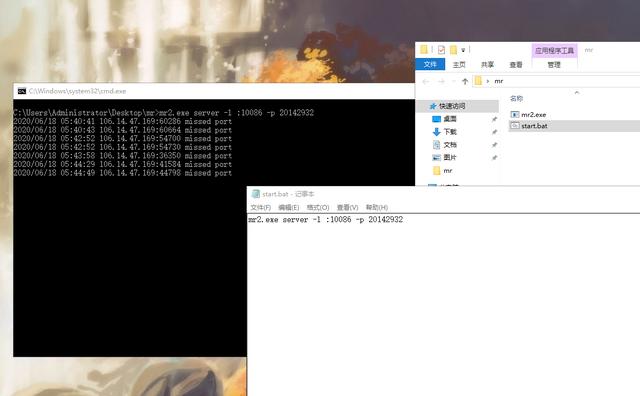The image size is (640, 396).
Task: Click the Properties checkmark icon in quick access toolbar
Action: [x=441, y=50]
